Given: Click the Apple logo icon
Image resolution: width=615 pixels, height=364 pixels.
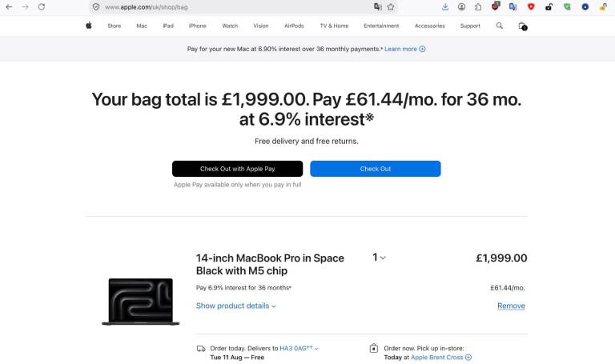Looking at the screenshot, I should point(89,26).
